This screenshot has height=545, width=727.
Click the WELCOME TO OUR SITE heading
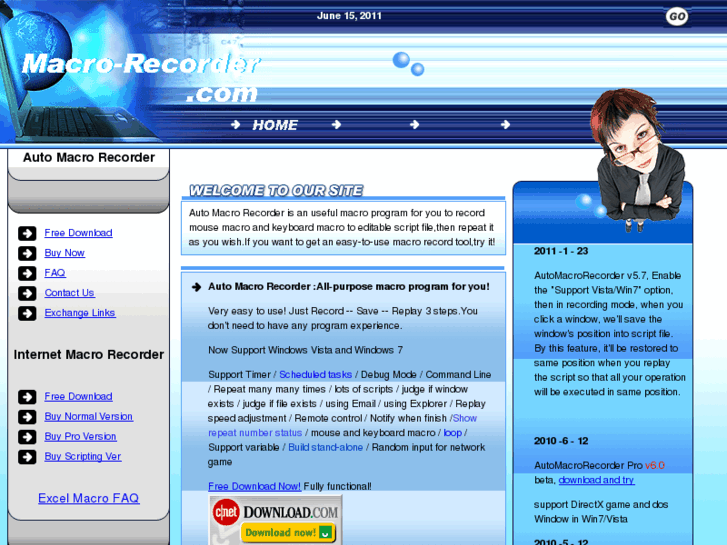click(276, 190)
